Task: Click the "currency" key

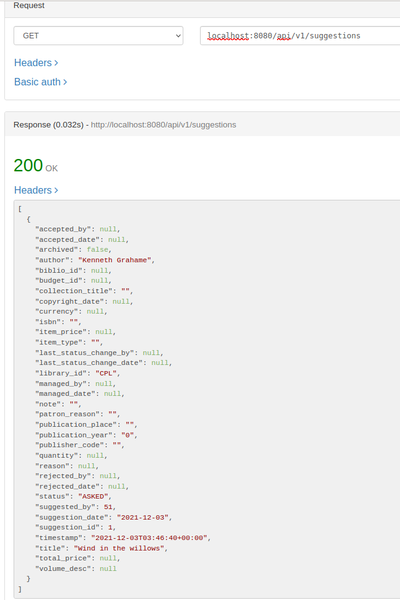Action: tap(59, 311)
